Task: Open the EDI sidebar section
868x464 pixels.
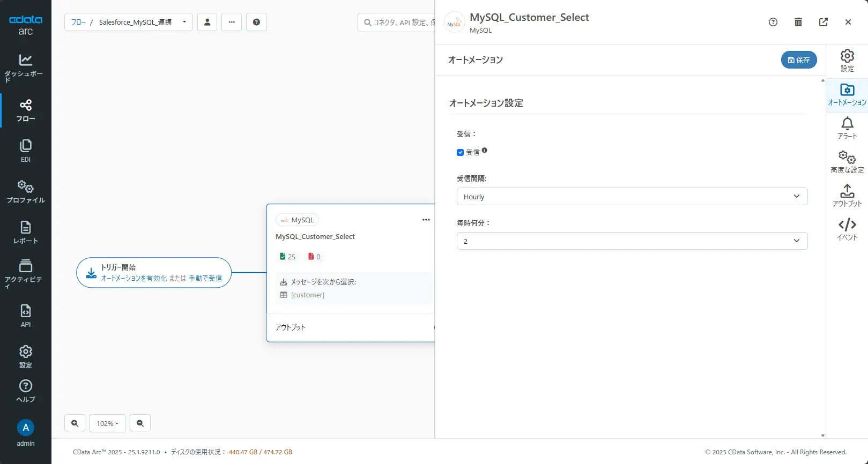Action: tap(25, 151)
